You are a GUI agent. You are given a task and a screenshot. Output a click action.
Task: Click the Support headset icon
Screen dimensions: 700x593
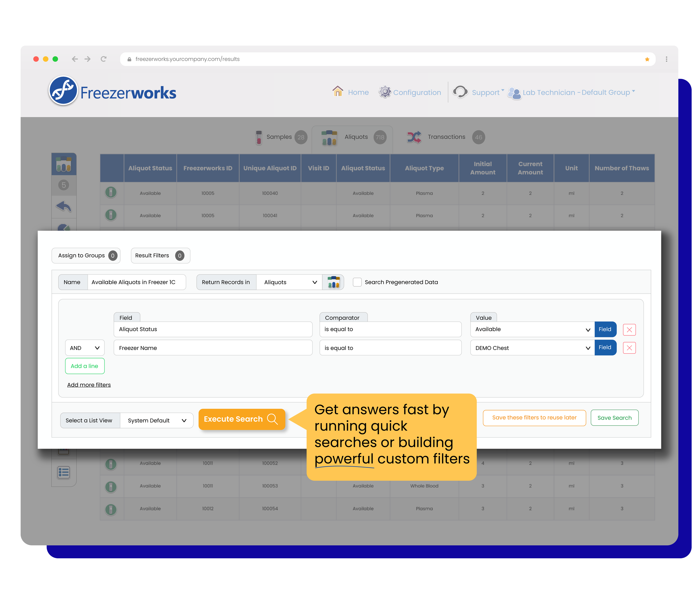(460, 92)
